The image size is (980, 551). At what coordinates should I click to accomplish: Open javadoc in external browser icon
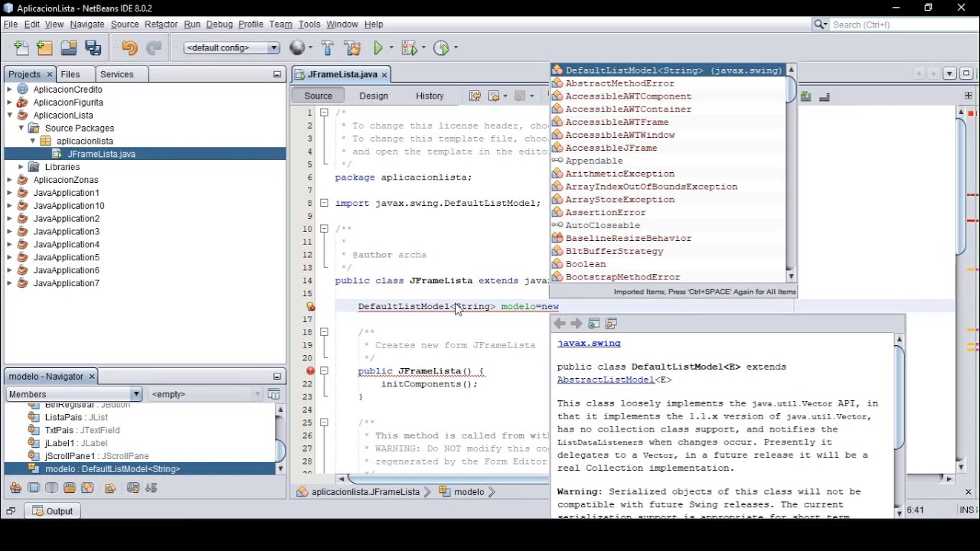click(594, 324)
